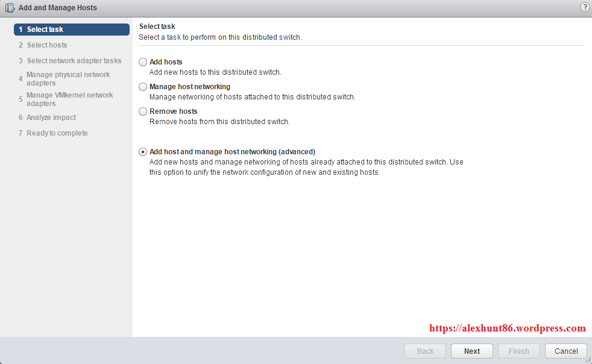
Task: Open Manage physical network adapters step
Action: pyautogui.click(x=68, y=79)
